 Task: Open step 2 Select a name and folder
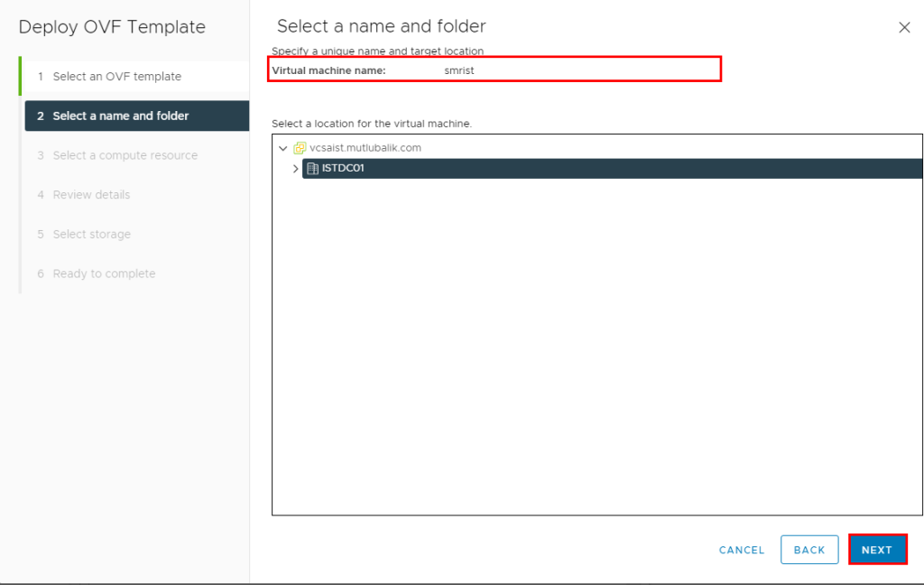click(x=137, y=116)
